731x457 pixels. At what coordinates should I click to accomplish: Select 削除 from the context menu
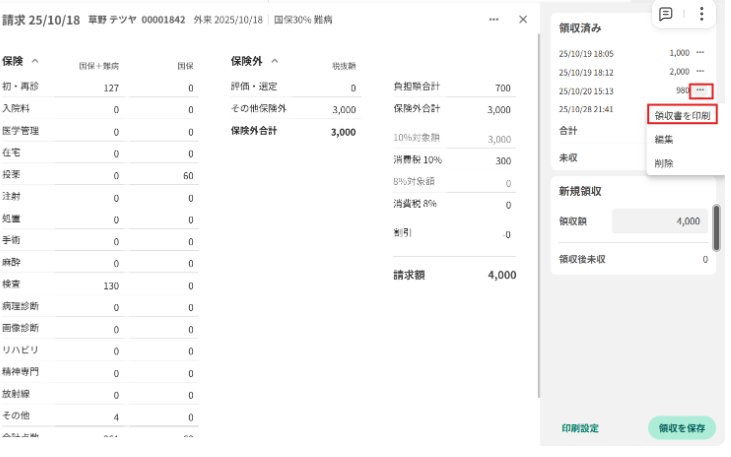tap(663, 163)
